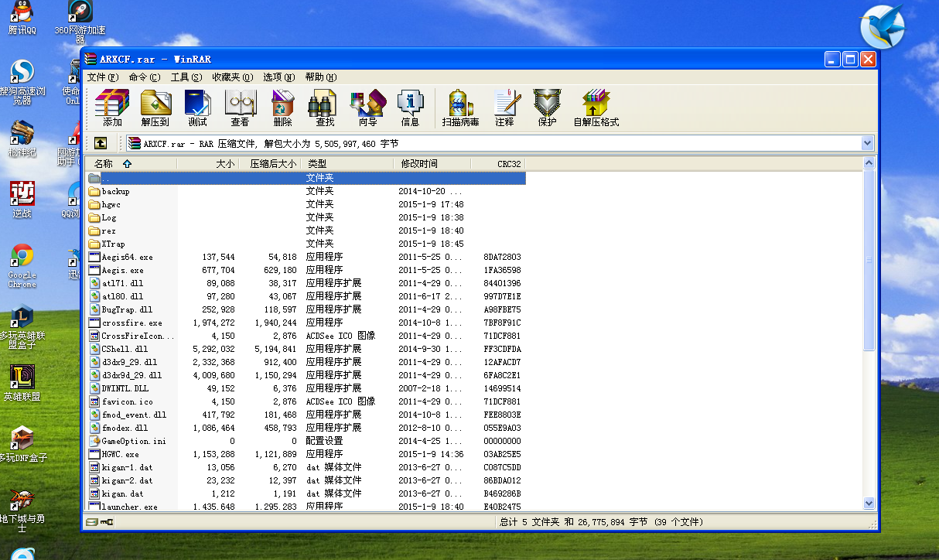Click the up-one-level folder arrow button
The height and width of the screenshot is (560, 939).
pos(101,143)
